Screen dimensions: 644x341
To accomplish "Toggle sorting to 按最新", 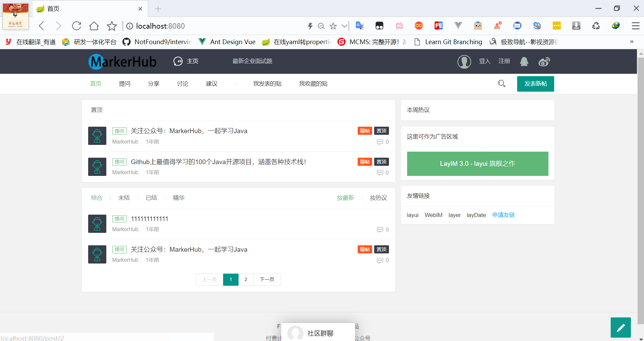I will pyautogui.click(x=346, y=198).
